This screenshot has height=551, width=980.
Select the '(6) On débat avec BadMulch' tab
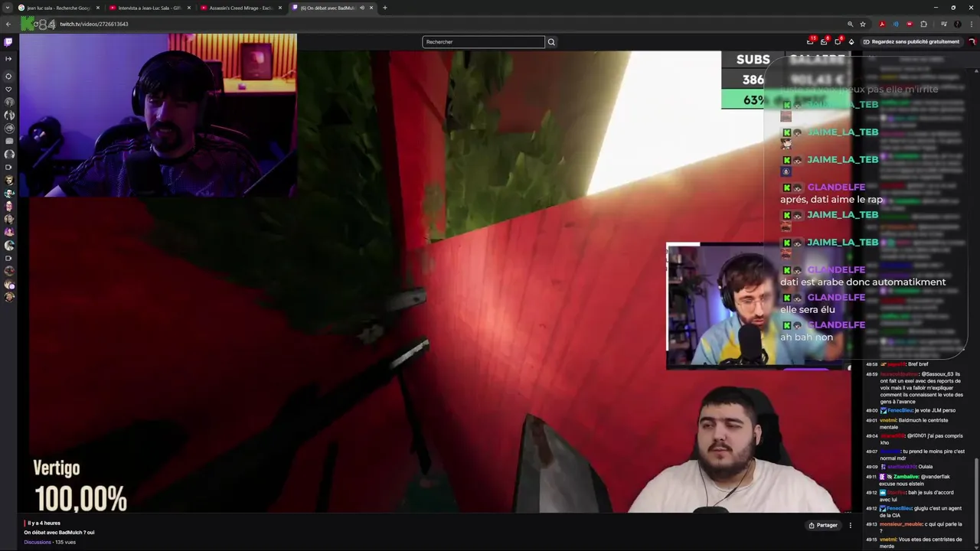click(x=332, y=8)
